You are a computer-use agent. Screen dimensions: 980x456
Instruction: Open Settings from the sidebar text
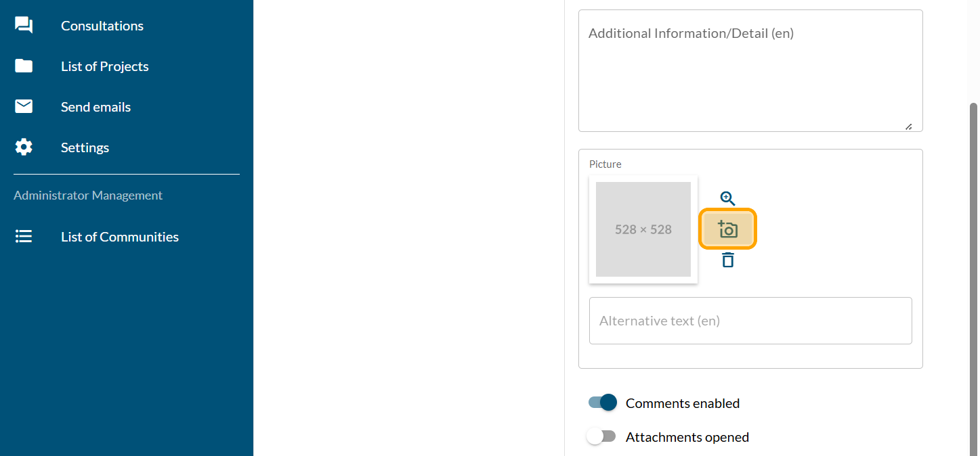(x=85, y=147)
